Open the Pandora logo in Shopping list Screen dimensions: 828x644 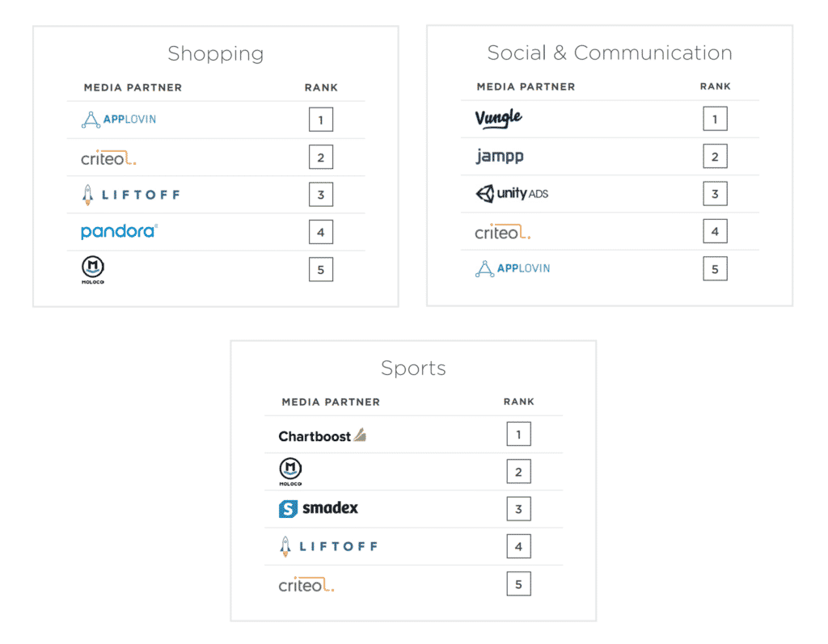pos(120,231)
